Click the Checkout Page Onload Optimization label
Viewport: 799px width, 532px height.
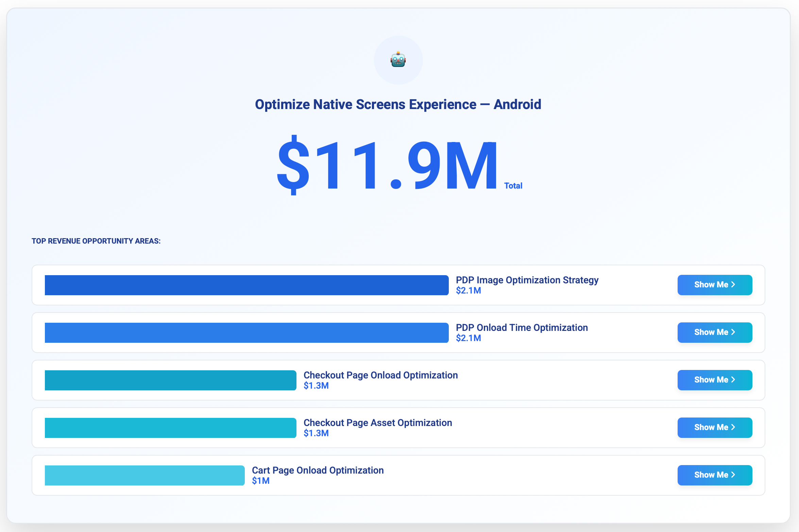(380, 375)
